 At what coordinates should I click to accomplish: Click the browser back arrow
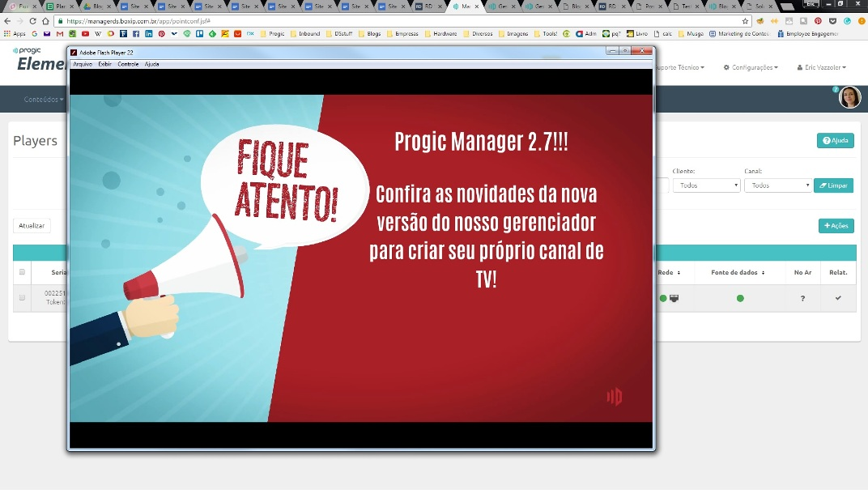point(7,21)
